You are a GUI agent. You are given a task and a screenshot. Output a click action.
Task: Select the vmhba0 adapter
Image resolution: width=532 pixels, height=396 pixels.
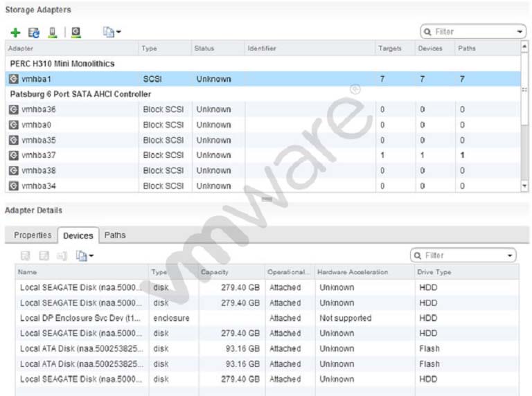click(x=263, y=125)
